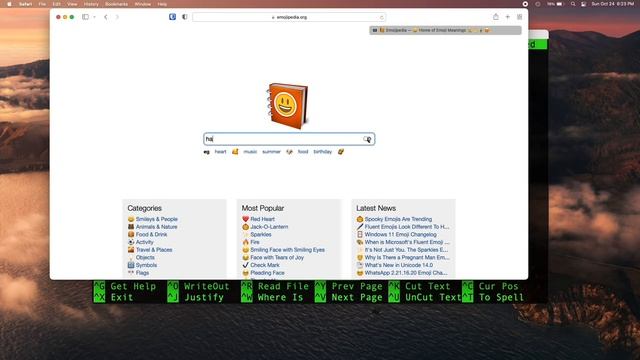Image resolution: width=640 pixels, height=360 pixels.
Task: Open the privacy report shield icon
Action: [x=184, y=17]
